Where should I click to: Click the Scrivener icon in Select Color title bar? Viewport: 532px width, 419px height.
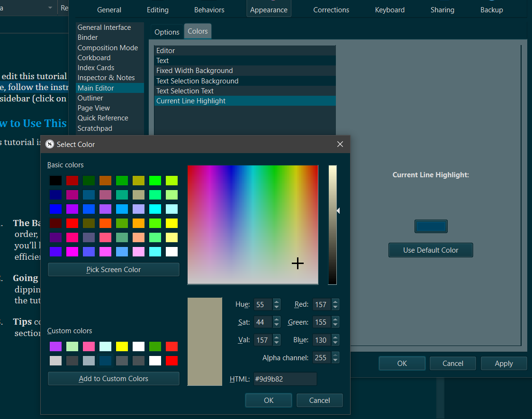pyautogui.click(x=50, y=144)
